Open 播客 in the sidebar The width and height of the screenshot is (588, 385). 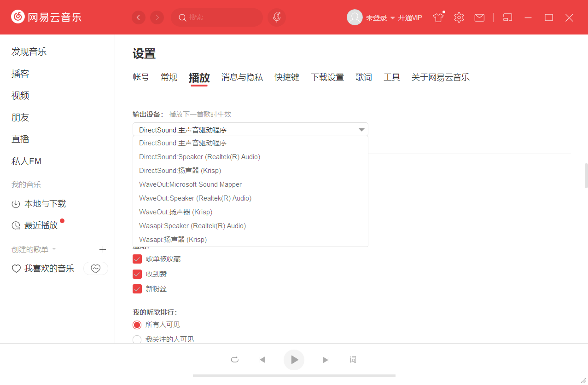click(20, 74)
